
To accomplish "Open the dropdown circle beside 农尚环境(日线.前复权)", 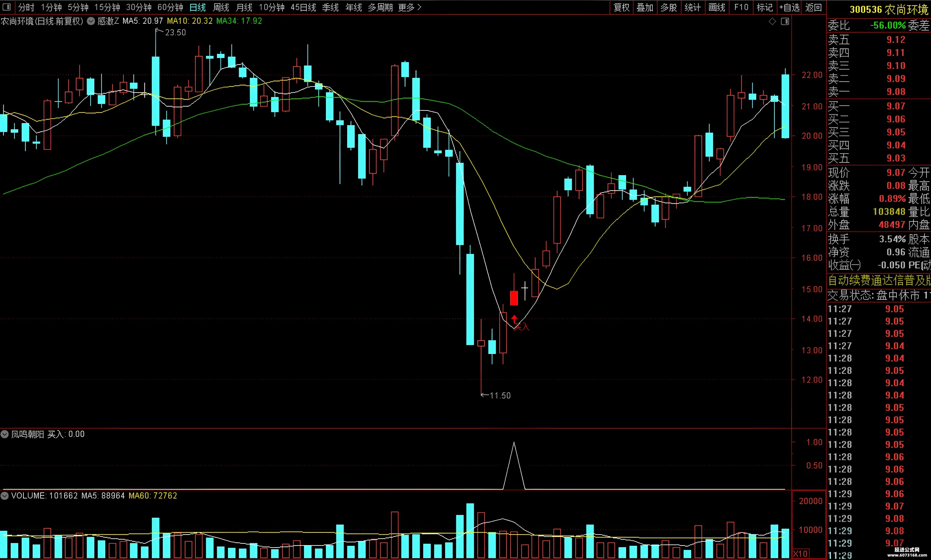I will pos(91,21).
